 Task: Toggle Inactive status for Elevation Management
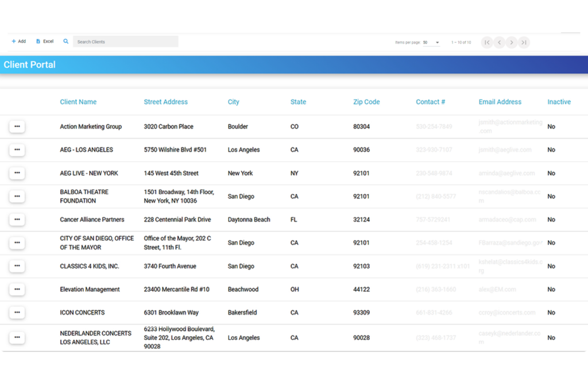(551, 289)
